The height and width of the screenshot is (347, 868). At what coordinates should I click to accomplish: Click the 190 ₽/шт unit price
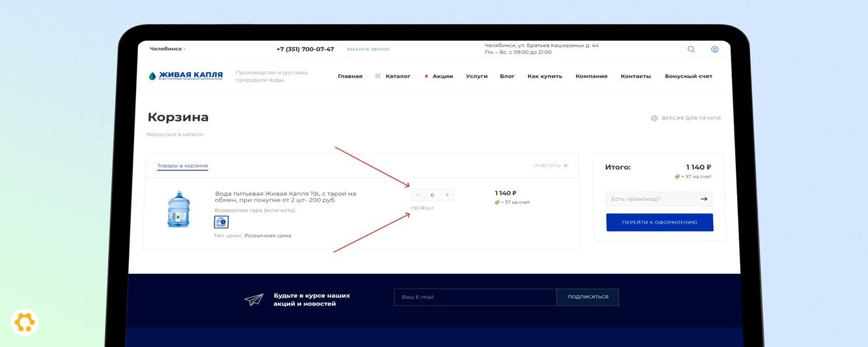pos(422,208)
